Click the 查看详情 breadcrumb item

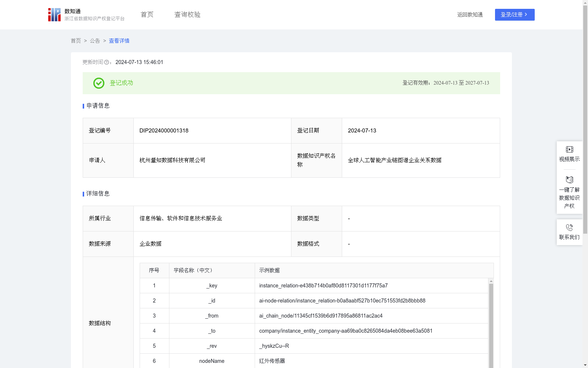(119, 41)
